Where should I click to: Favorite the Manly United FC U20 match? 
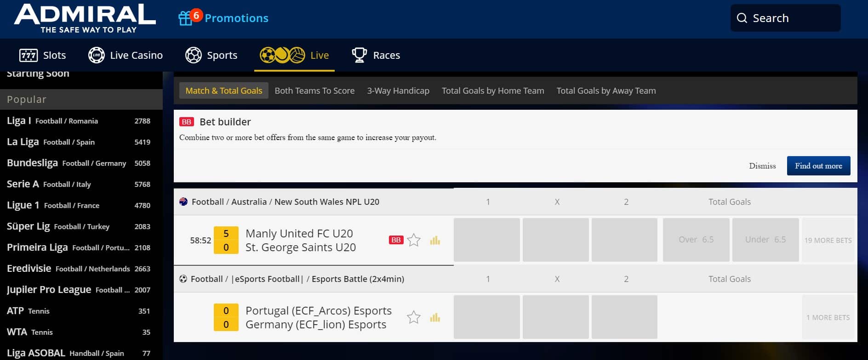[x=414, y=240]
